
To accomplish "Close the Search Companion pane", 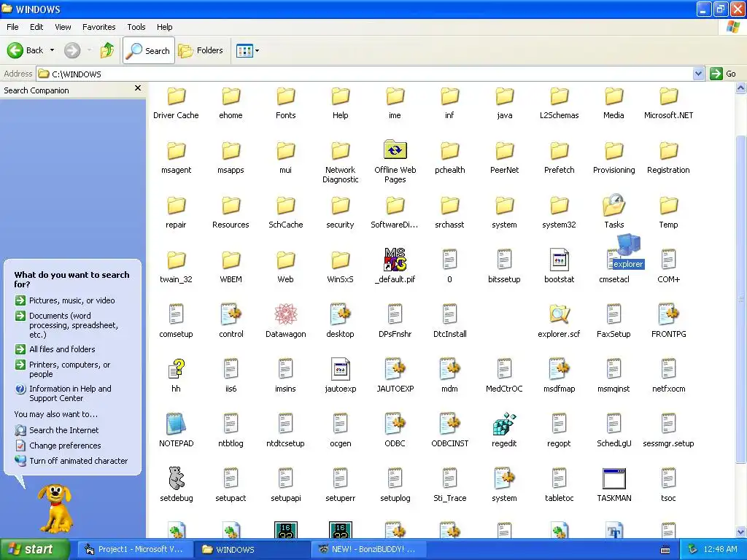I will (138, 88).
